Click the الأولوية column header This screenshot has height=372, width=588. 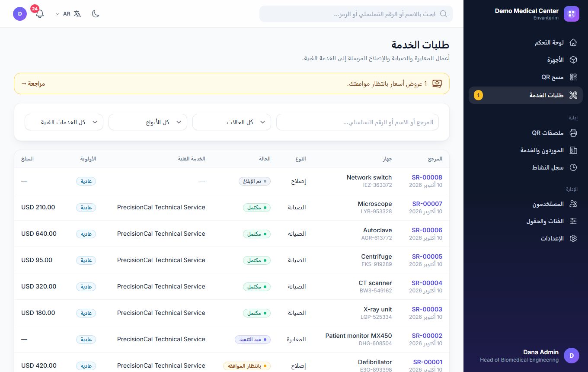[x=88, y=159]
